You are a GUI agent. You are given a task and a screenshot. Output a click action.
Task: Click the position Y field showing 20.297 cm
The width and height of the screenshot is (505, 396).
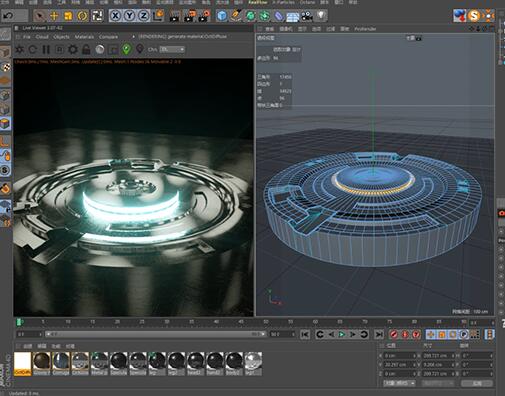pos(400,365)
